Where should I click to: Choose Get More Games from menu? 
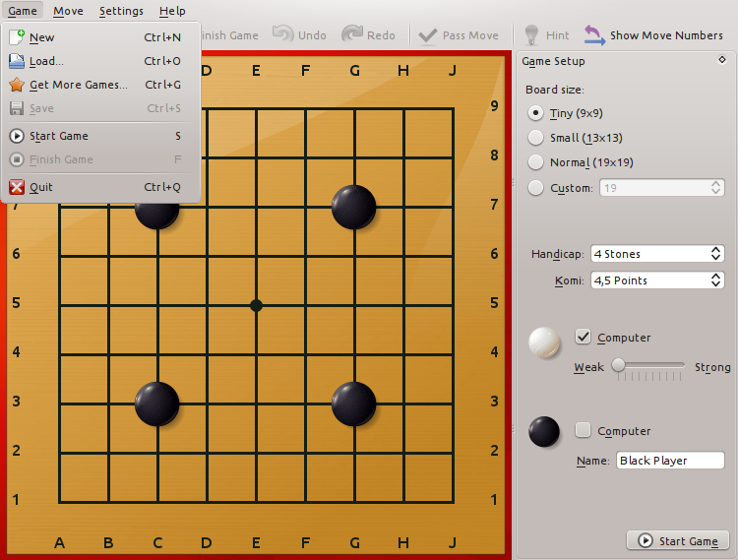point(78,85)
